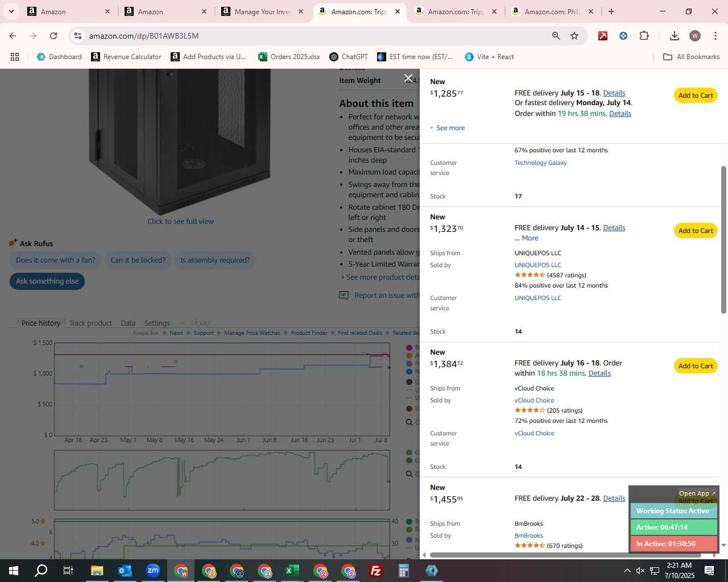Screen dimensions: 728x582
Task: Click Is assembly required? suggestion
Action: (x=215, y=260)
